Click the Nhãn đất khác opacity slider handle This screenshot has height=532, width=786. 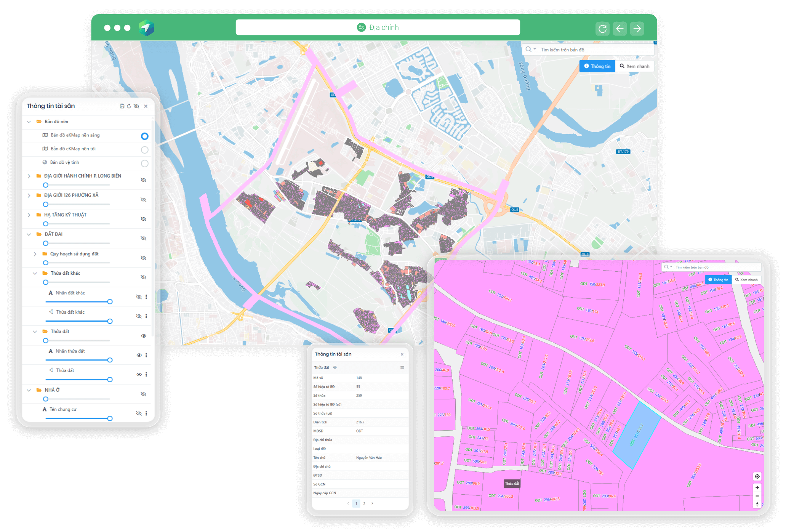tap(110, 302)
